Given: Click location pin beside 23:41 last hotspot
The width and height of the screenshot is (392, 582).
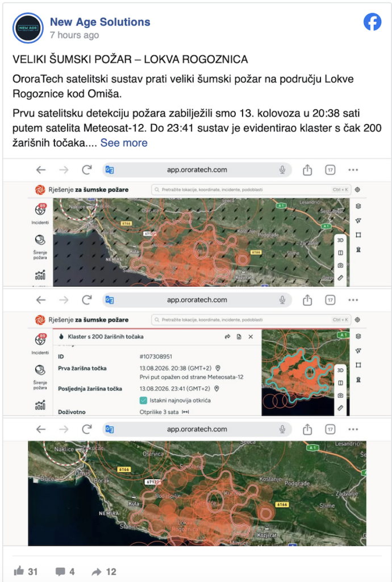Looking at the screenshot, I should (x=216, y=389).
